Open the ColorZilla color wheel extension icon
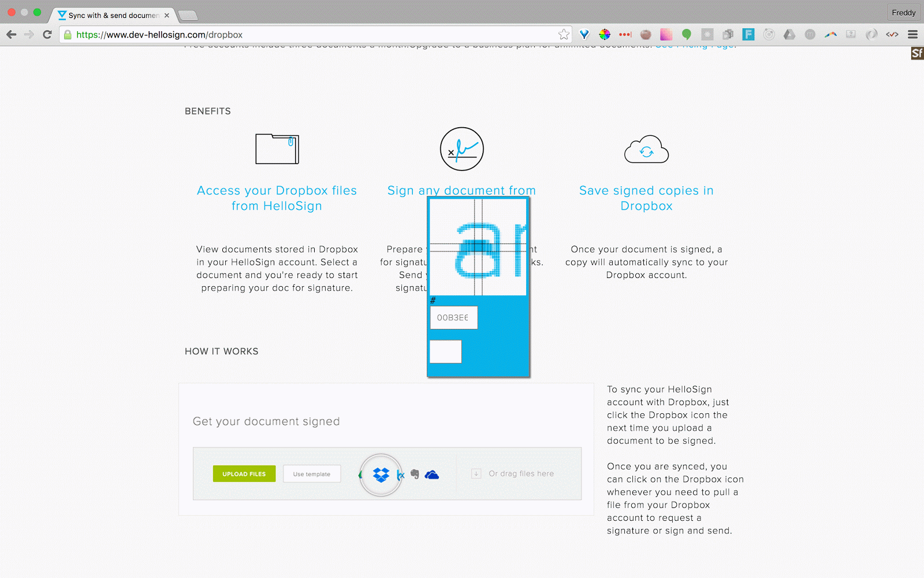The width and height of the screenshot is (924, 578). (x=605, y=34)
